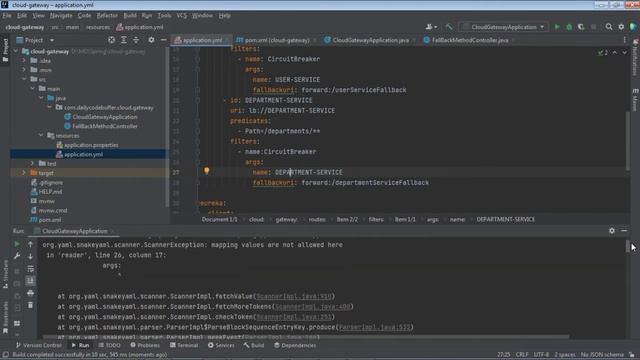Click Run console horizontal scrollbar
Screen dimensions: 640x360
tap(306, 337)
